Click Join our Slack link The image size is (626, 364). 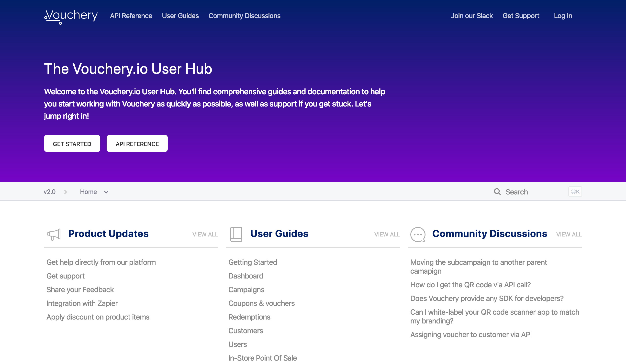[472, 16]
